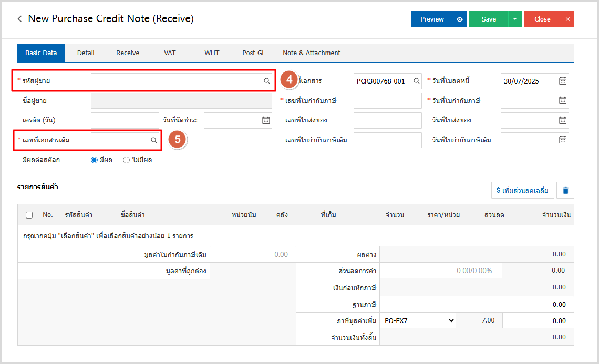
Task: Click the เครดิต (วัน) input field
Action: tap(125, 120)
